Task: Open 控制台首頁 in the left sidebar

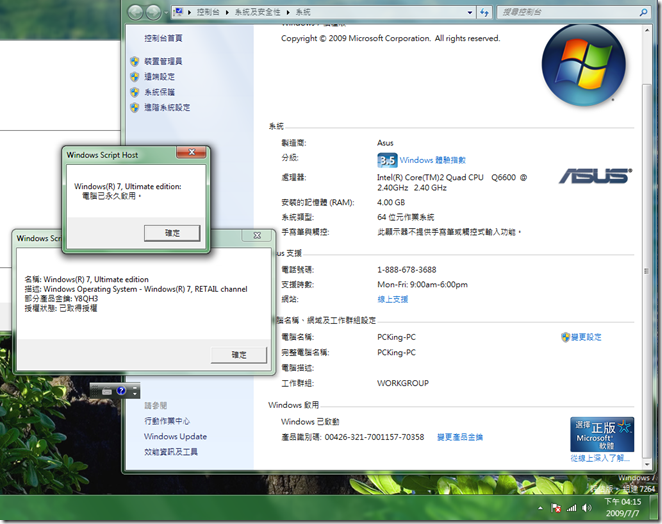Action: 163,38
